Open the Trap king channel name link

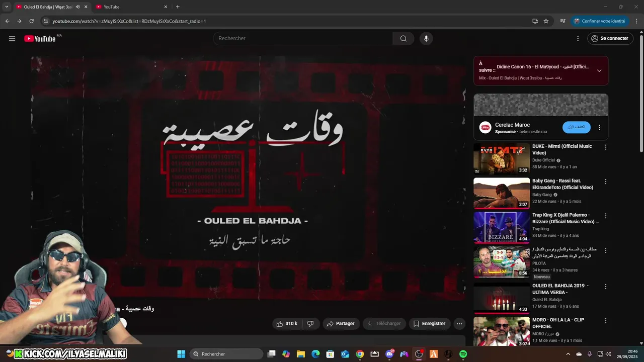pos(540,229)
